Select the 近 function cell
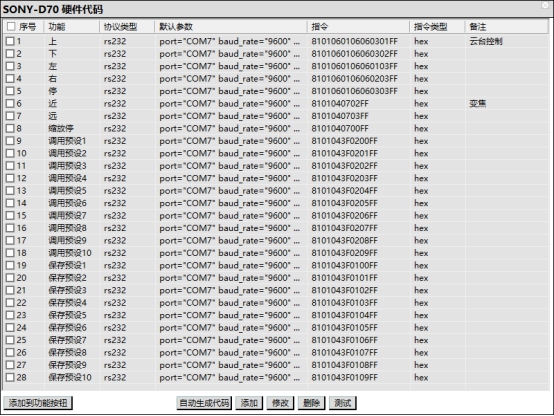Image resolution: width=554 pixels, height=416 pixels. tap(53, 104)
